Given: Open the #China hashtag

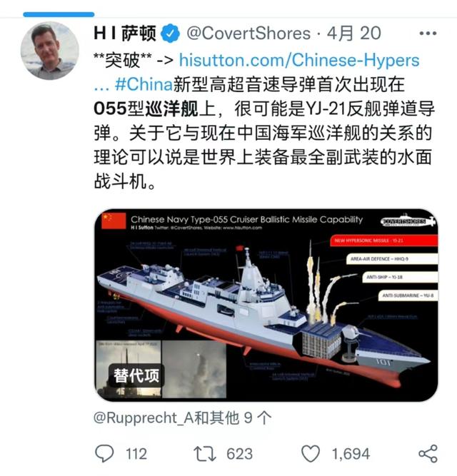Looking at the screenshot, I should pyautogui.click(x=144, y=84).
